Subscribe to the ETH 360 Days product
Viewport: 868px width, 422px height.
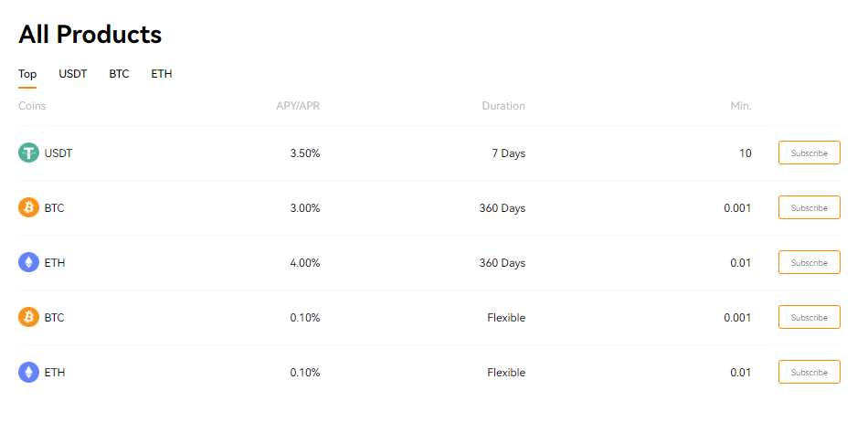pos(810,262)
